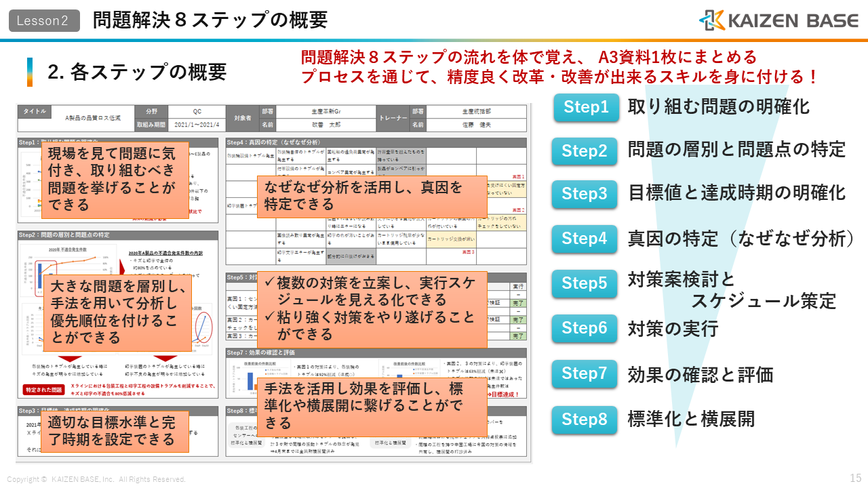Click the text 対策案検討とスケジュール策定
Viewport: 868px width, 488px height.
coord(732,290)
